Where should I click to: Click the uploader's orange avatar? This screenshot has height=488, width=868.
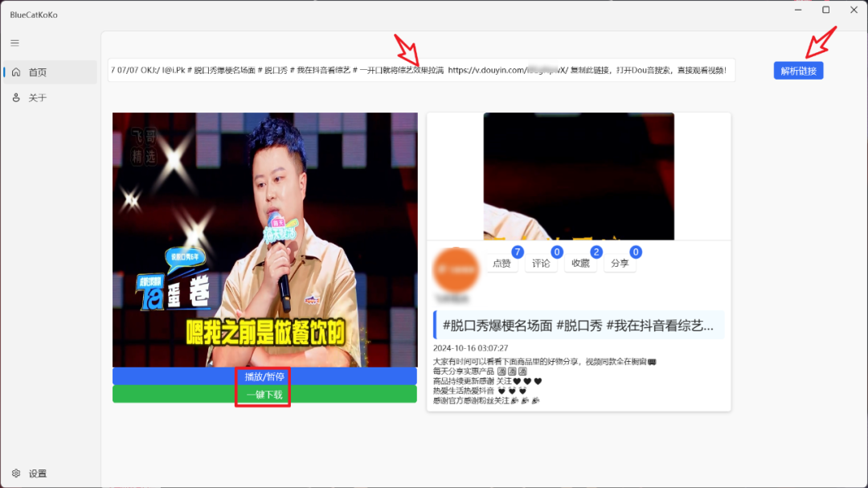[x=456, y=269]
